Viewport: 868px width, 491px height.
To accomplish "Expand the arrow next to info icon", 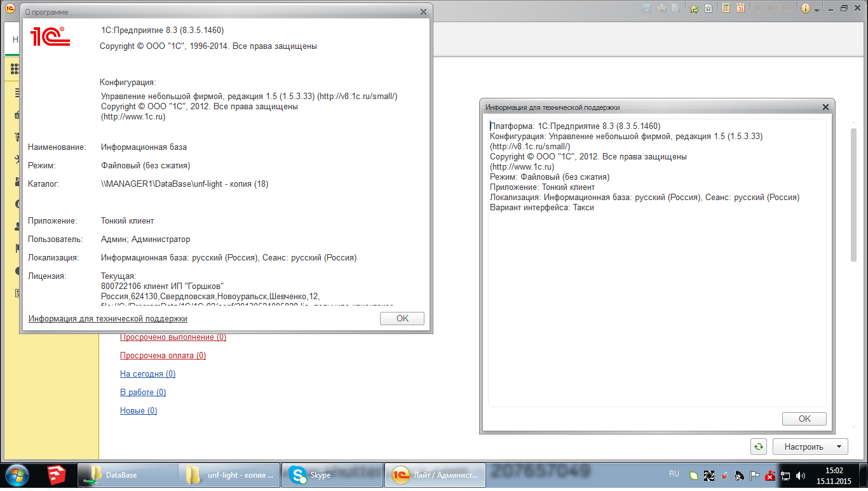I will point(817,9).
